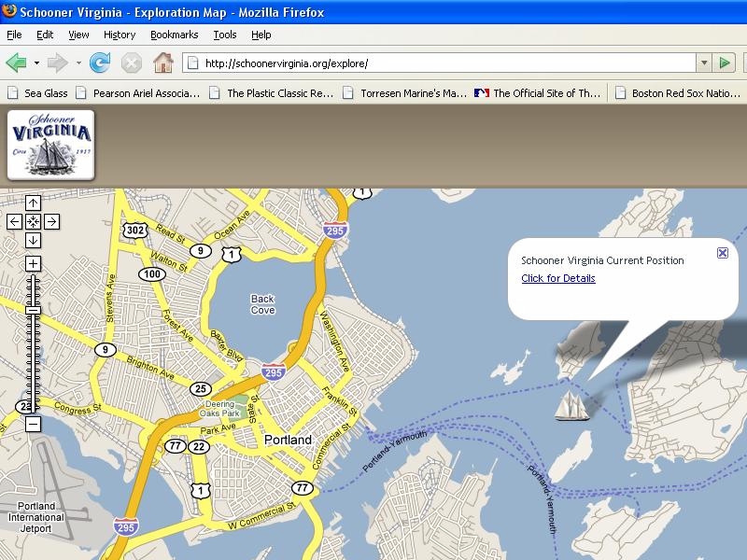Open the History menu
Screen dimensions: 747x560
(x=120, y=35)
